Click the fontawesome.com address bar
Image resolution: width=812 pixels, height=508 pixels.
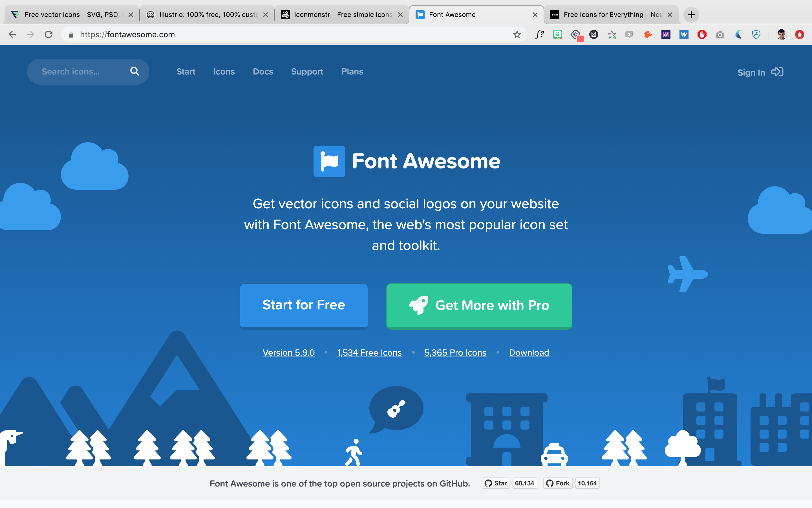(294, 35)
